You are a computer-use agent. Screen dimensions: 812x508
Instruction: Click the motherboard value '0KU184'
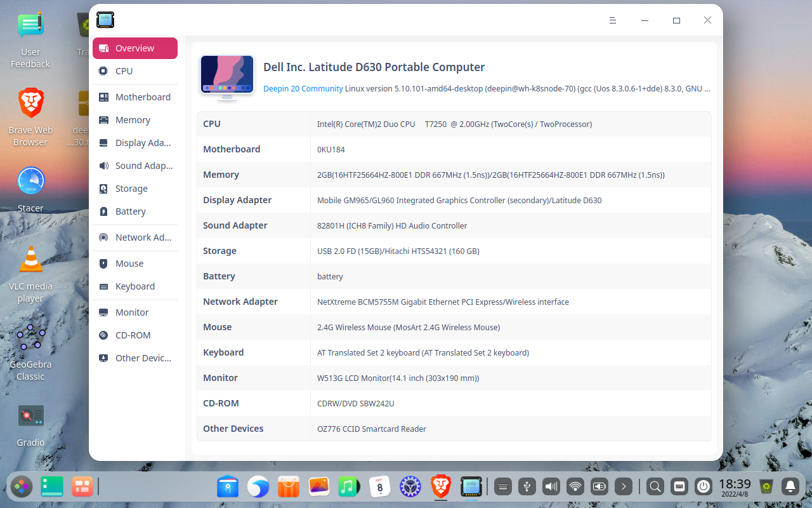(x=331, y=150)
